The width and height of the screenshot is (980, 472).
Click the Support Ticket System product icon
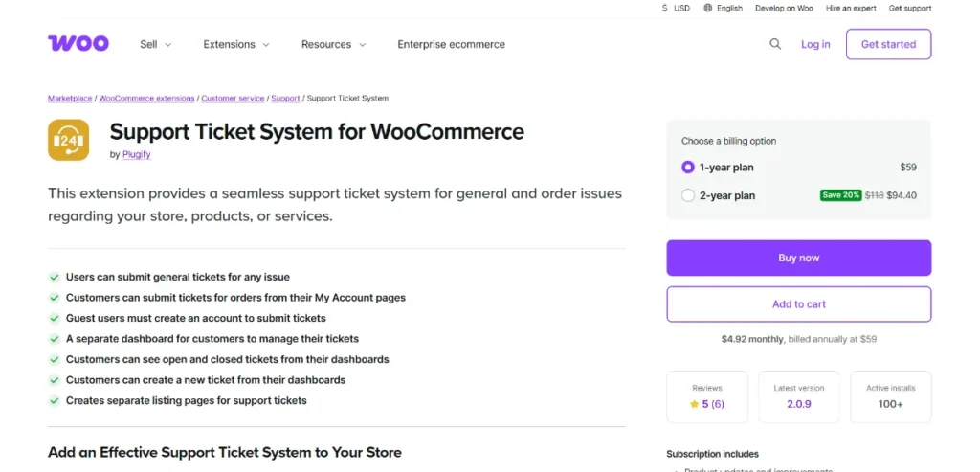click(x=68, y=140)
